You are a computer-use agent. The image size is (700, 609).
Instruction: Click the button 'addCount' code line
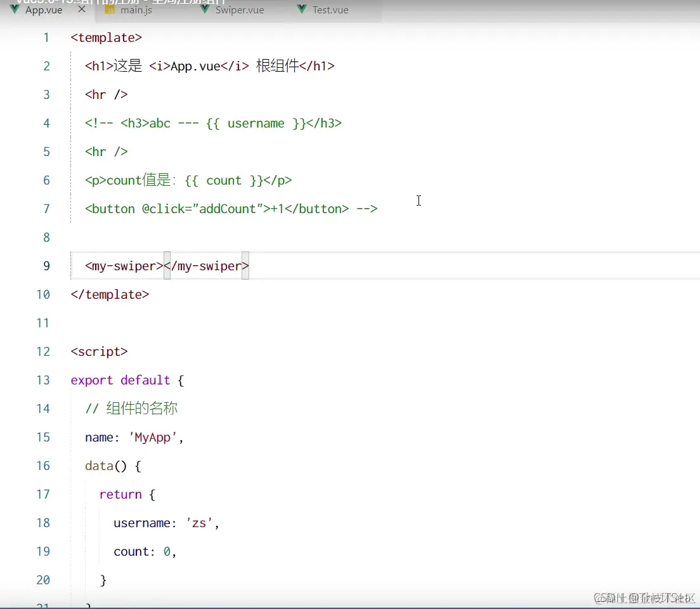point(231,209)
